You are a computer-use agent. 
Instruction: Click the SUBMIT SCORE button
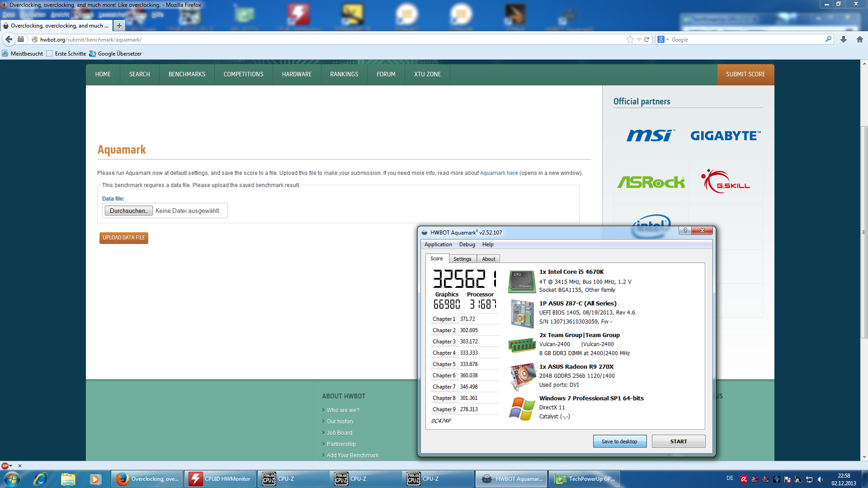[x=745, y=75]
